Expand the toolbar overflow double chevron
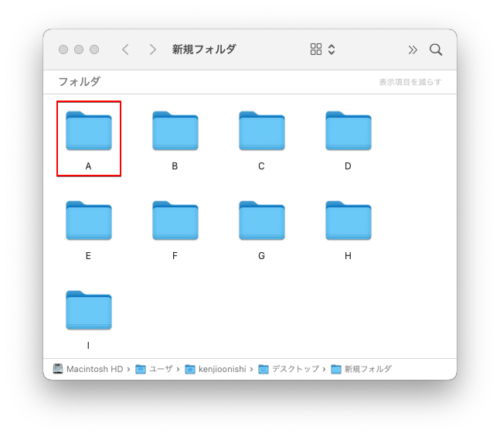 413,50
